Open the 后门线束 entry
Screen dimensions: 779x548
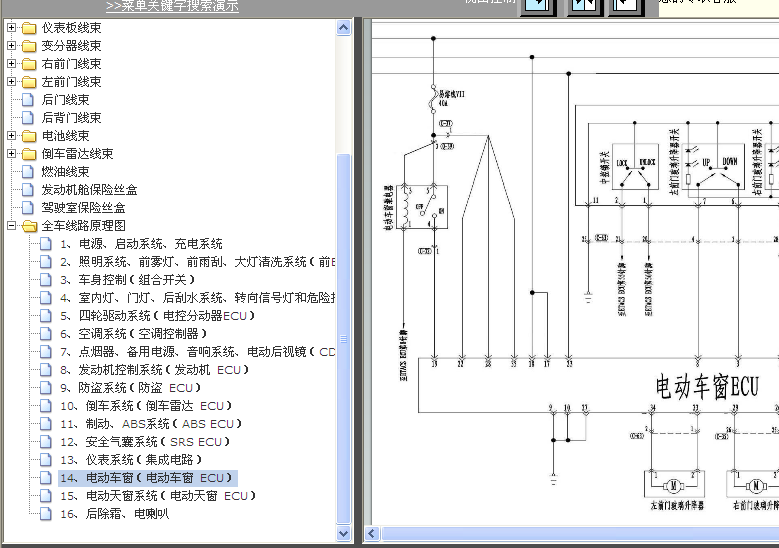click(66, 100)
